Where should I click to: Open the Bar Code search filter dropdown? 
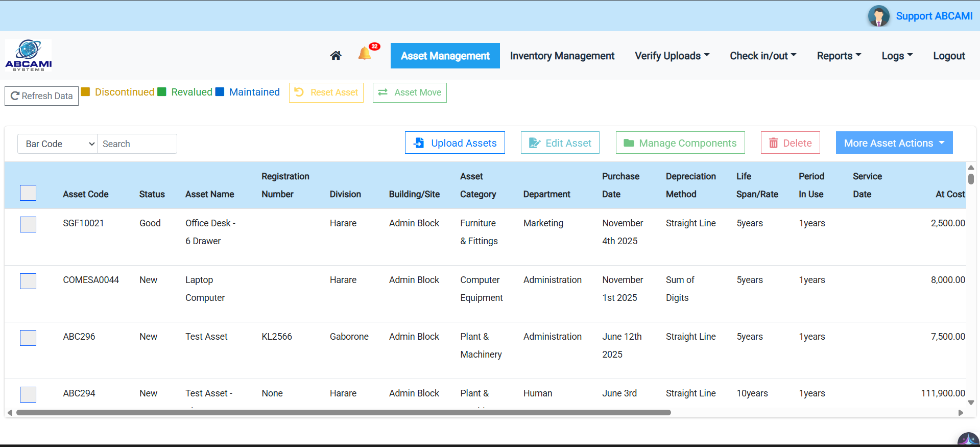57,144
